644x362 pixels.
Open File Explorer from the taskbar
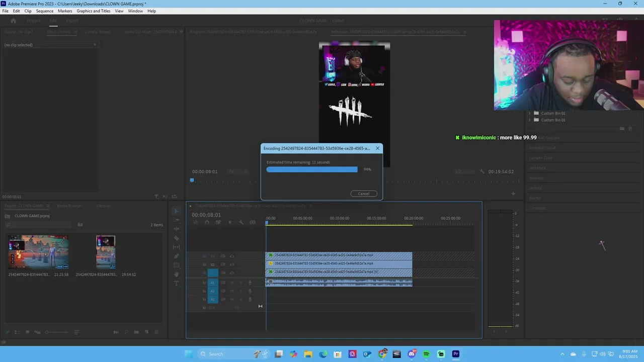tap(308, 354)
